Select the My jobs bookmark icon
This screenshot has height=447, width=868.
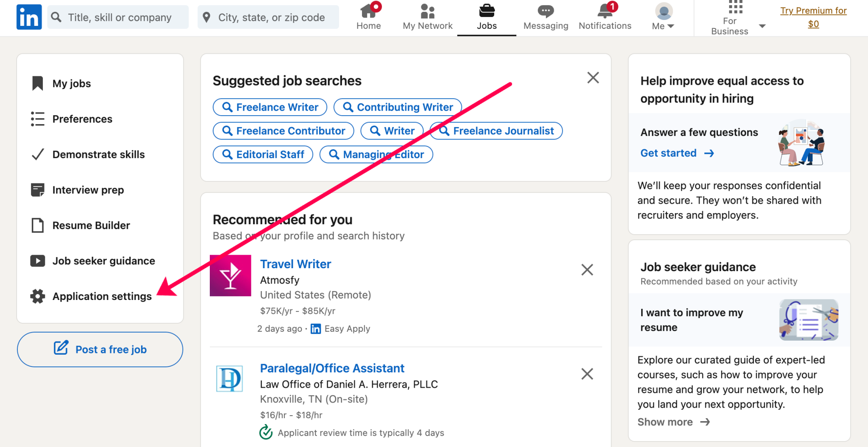click(x=37, y=83)
